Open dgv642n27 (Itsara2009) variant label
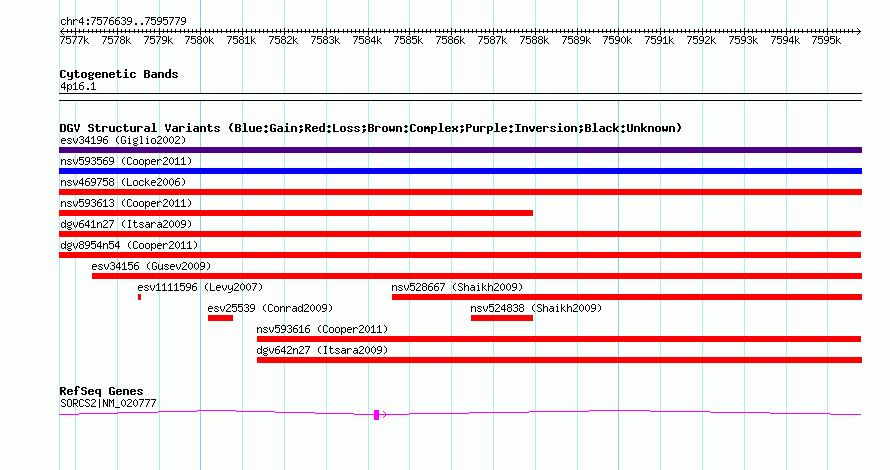Viewport: 890px width, 470px height. [322, 350]
